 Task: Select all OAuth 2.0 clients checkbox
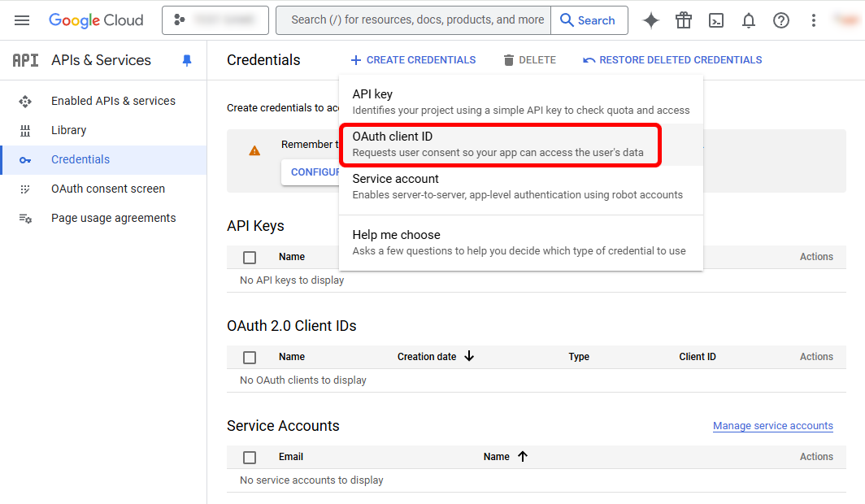[250, 358]
